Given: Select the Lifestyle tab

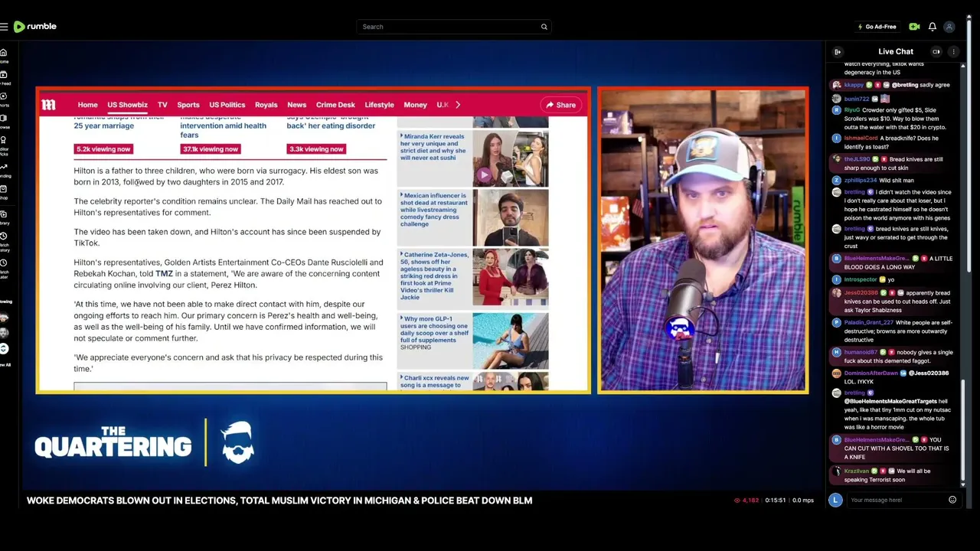Looking at the screenshot, I should [x=380, y=105].
